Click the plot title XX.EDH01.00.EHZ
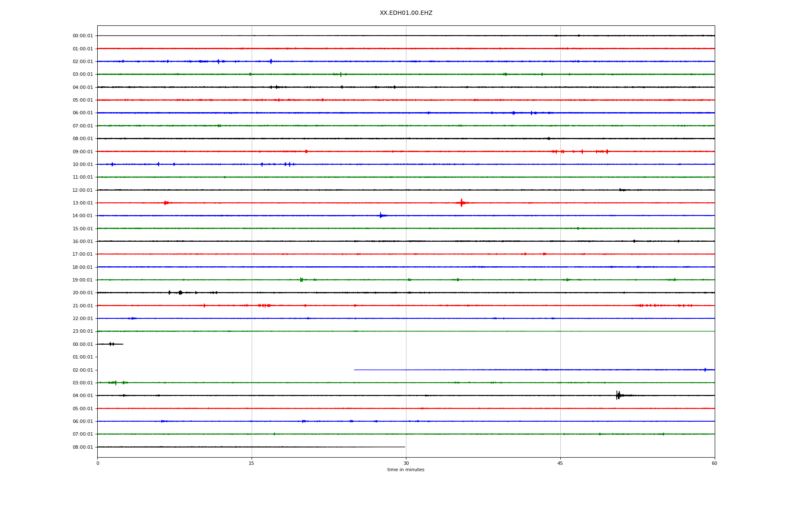This screenshot has width=812, height=508. click(406, 13)
